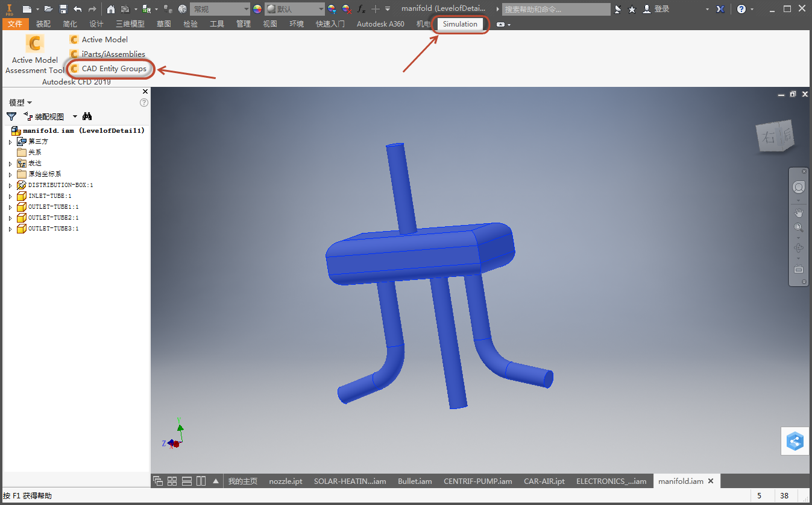
Task: Click the ViewCube in the viewport
Action: 775,137
